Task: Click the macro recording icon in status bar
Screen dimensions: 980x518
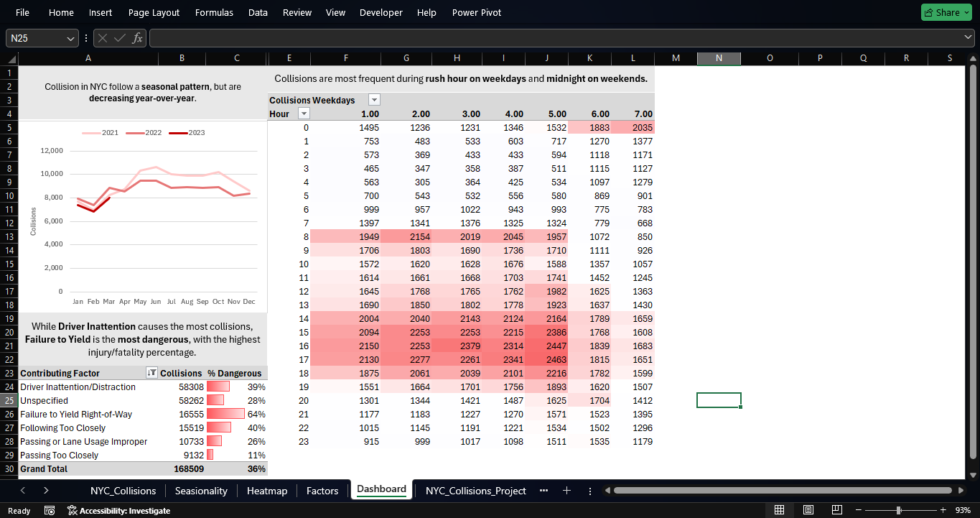Action: [x=50, y=510]
